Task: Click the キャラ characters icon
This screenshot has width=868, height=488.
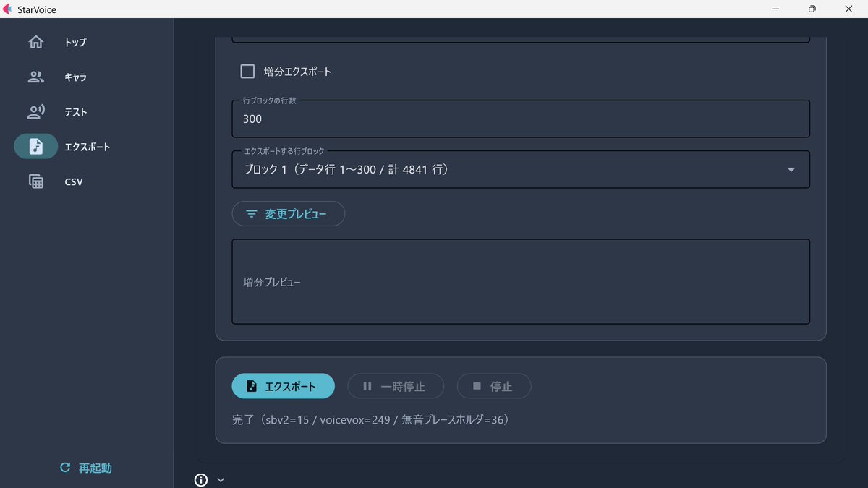Action: pyautogui.click(x=35, y=77)
